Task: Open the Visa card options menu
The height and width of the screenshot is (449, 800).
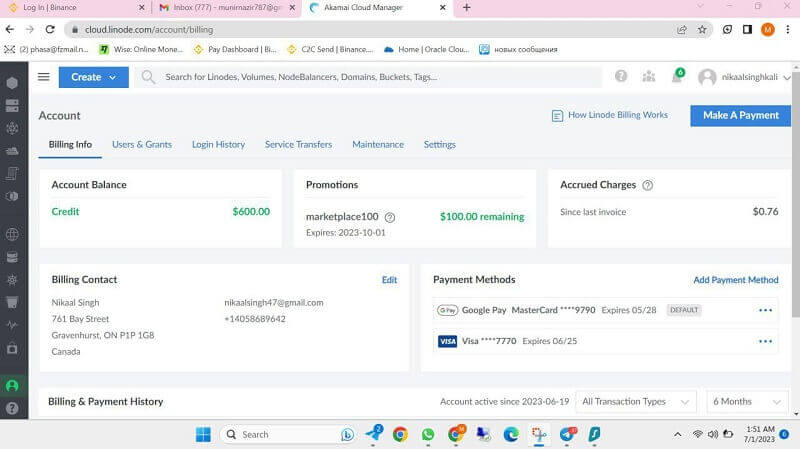Action: [x=765, y=341]
